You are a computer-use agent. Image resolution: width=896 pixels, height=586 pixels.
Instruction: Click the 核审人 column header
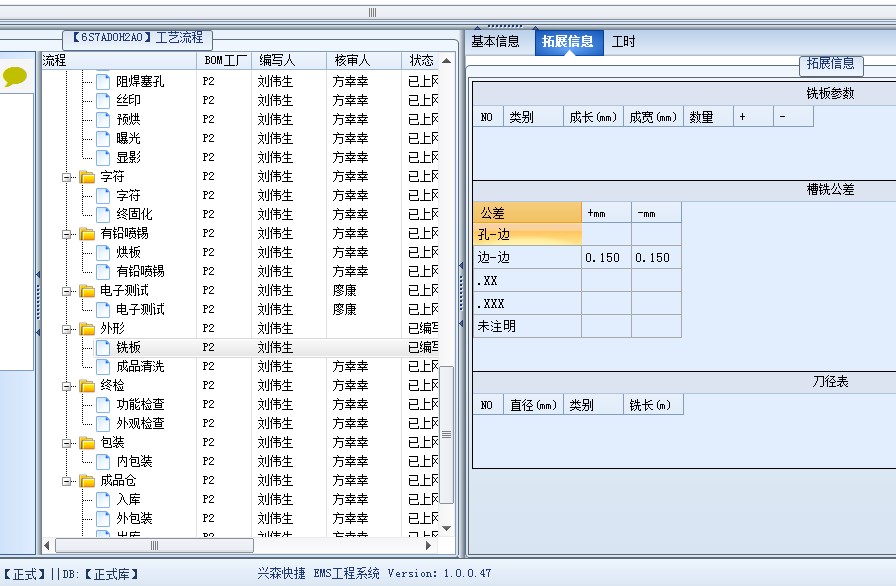(364, 61)
